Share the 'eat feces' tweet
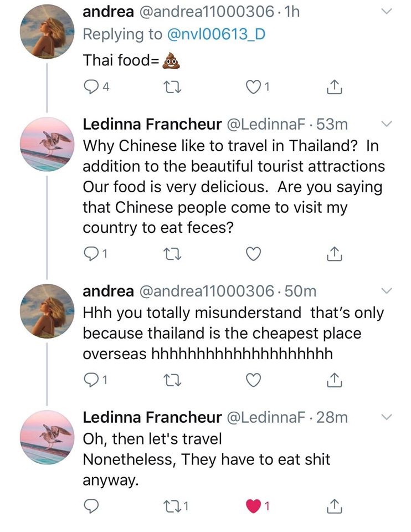 click(334, 254)
